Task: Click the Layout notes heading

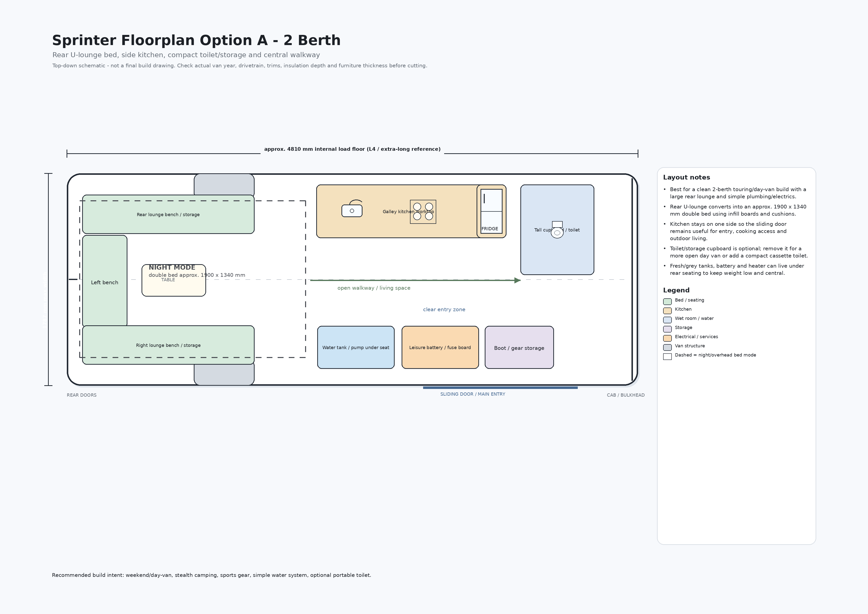Action: point(687,178)
